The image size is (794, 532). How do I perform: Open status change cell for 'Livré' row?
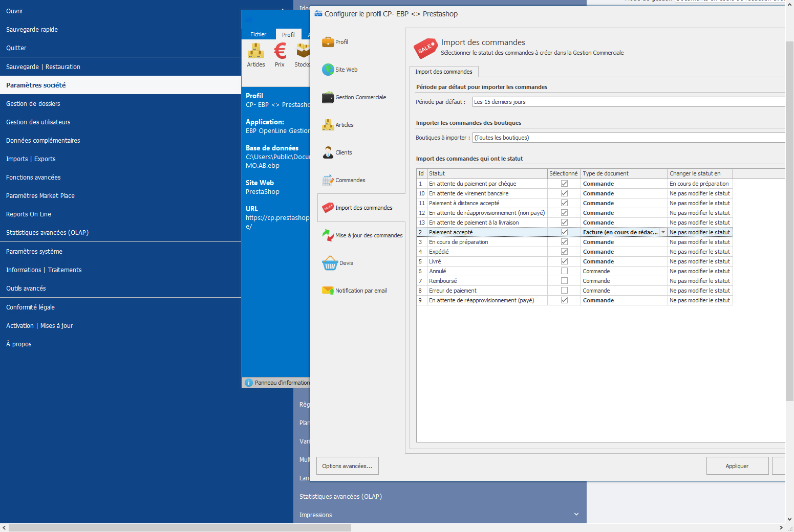700,261
